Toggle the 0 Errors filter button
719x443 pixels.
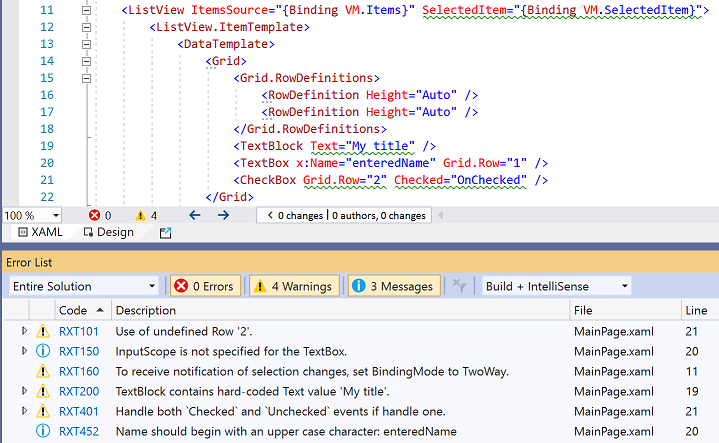pyautogui.click(x=205, y=286)
